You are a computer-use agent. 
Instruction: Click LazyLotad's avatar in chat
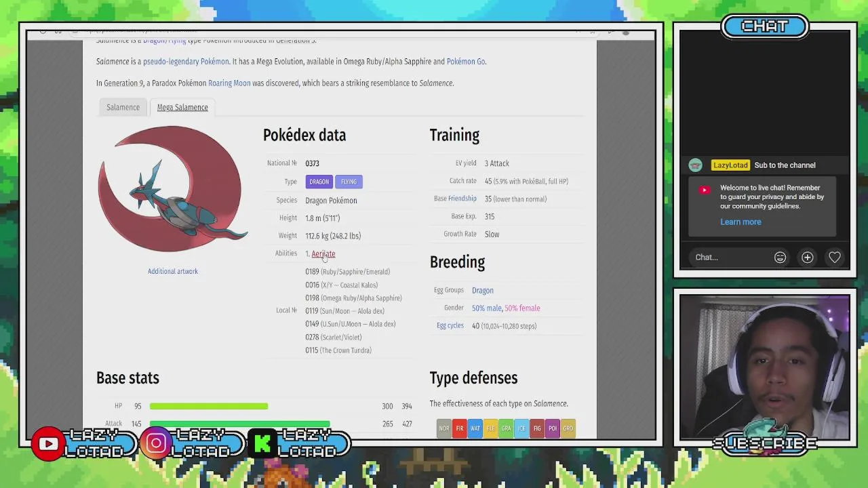tap(696, 165)
